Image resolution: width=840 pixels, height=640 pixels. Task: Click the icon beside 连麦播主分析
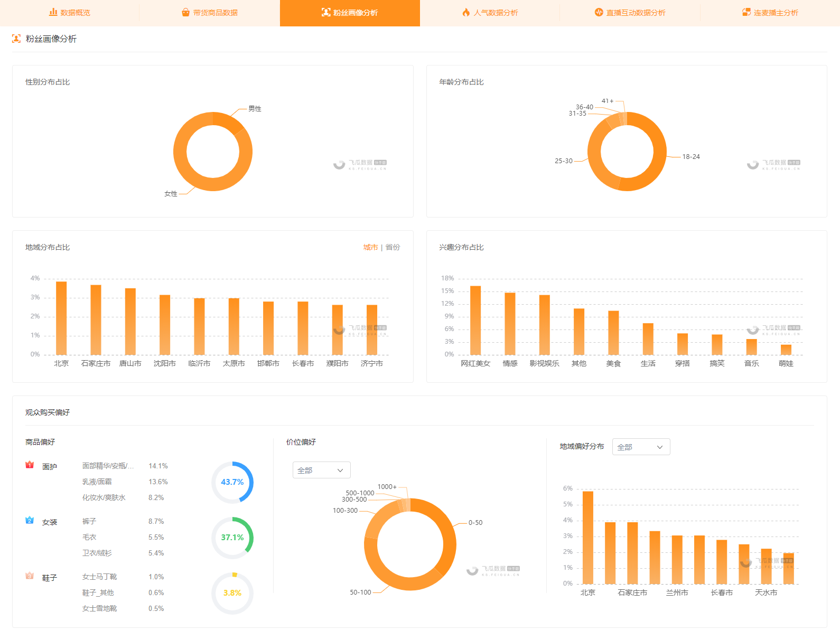[746, 12]
